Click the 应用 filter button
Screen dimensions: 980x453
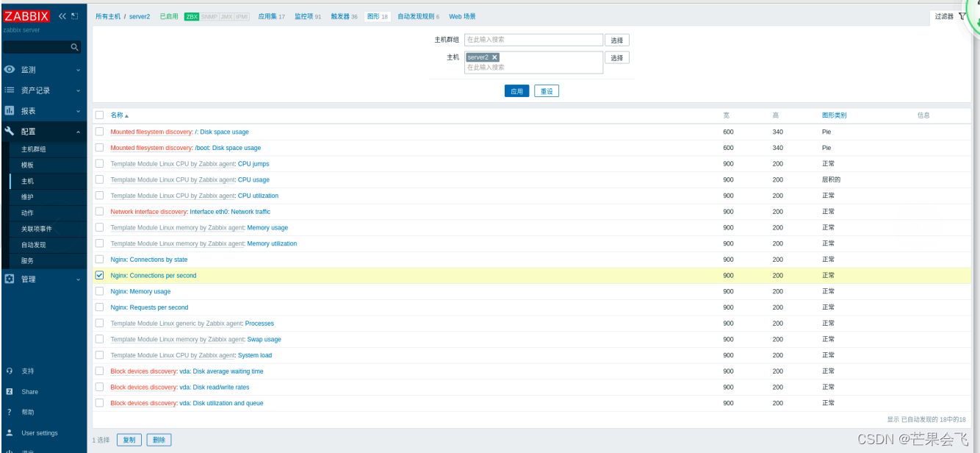516,91
